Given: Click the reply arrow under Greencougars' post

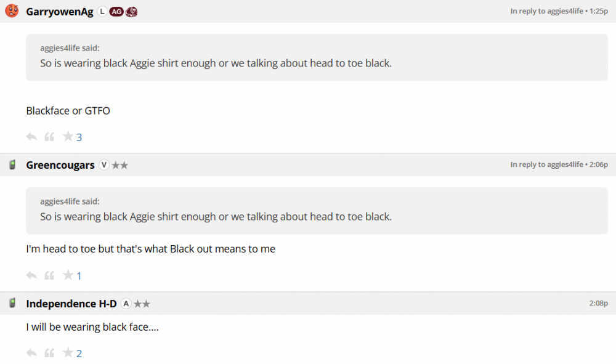Looking at the screenshot, I should click(31, 275).
